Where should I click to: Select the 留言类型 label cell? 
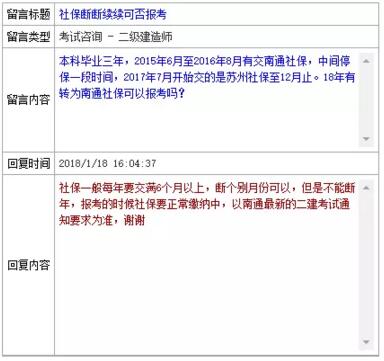click(x=29, y=37)
